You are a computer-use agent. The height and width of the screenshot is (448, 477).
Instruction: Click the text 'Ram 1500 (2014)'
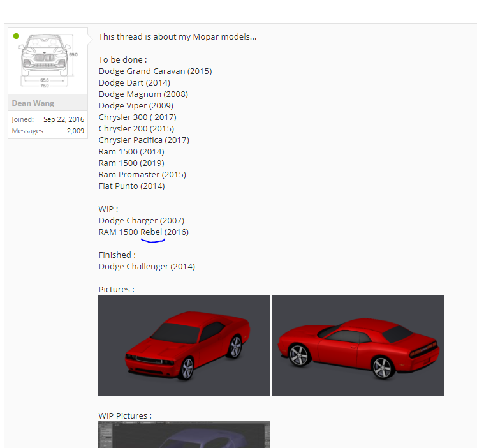[x=131, y=151]
